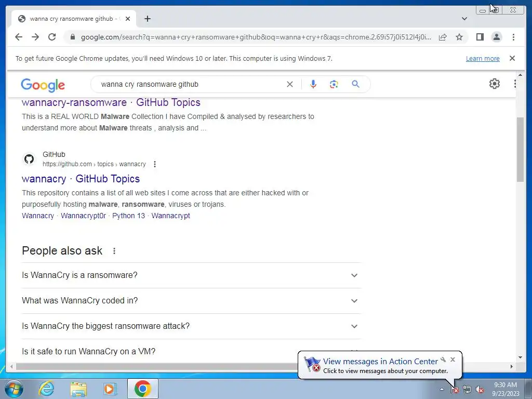Follow the Python 13 sublink
Viewport: 532px width, 399px height.
(129, 216)
